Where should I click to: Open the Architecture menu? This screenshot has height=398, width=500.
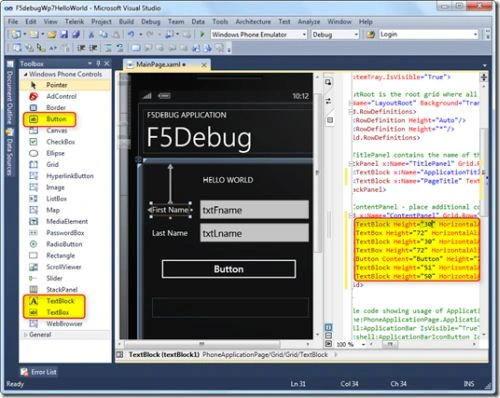pos(253,22)
